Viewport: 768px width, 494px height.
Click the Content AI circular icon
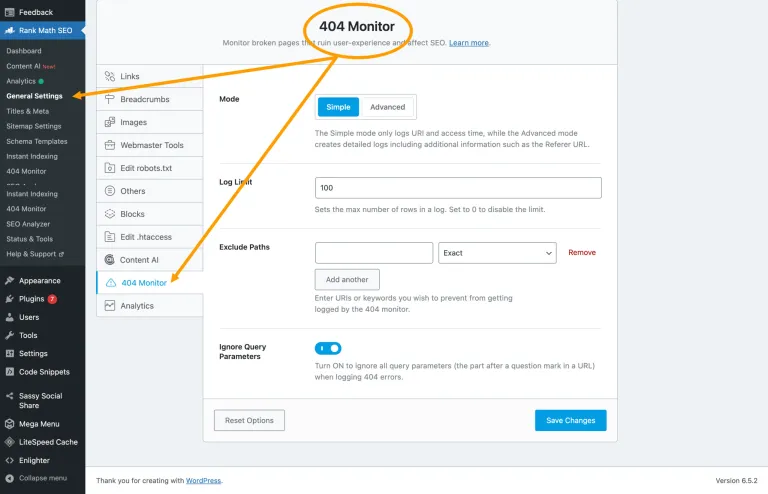coord(110,259)
